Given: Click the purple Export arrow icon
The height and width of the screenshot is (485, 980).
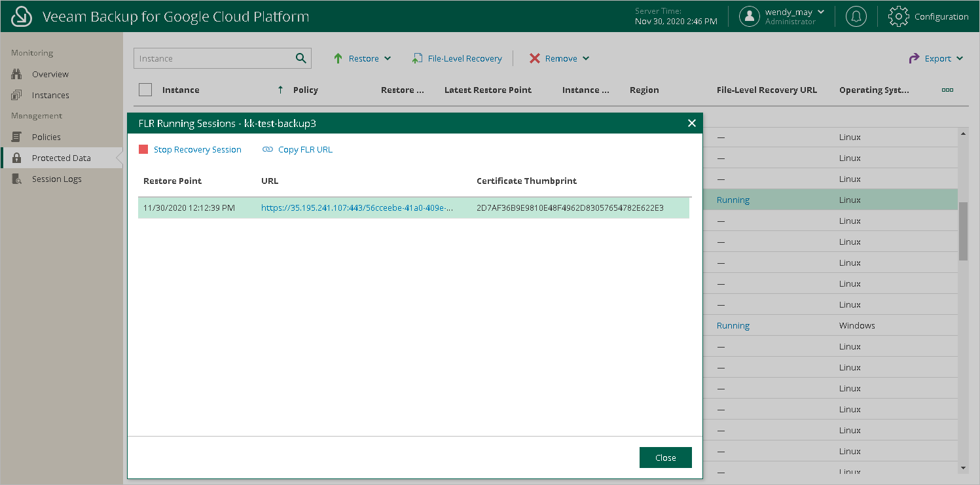Looking at the screenshot, I should [914, 58].
